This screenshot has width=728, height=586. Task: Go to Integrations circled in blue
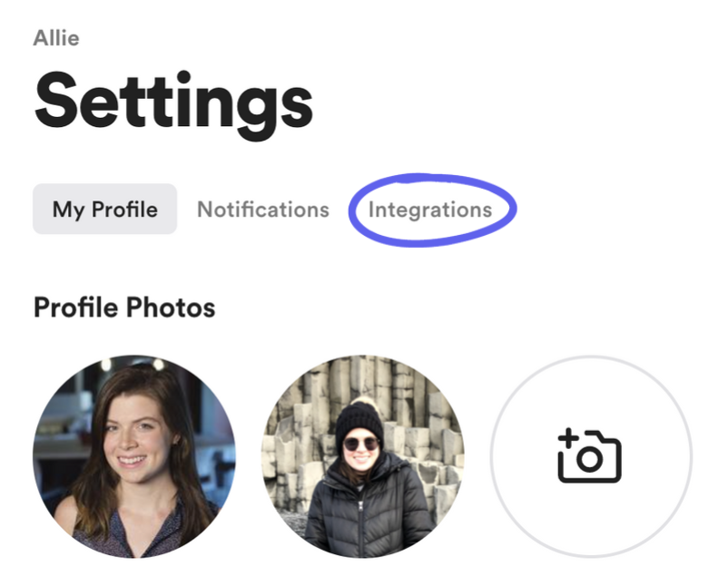pos(430,210)
